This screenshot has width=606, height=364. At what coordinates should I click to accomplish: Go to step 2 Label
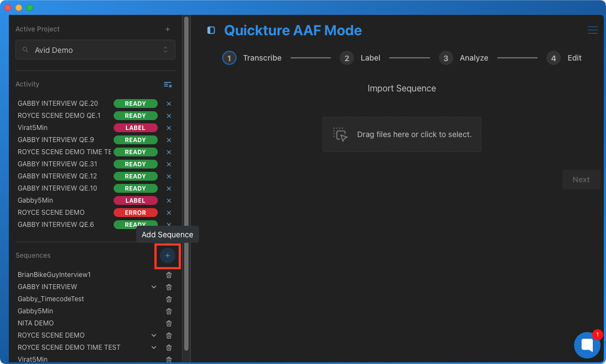(360, 58)
